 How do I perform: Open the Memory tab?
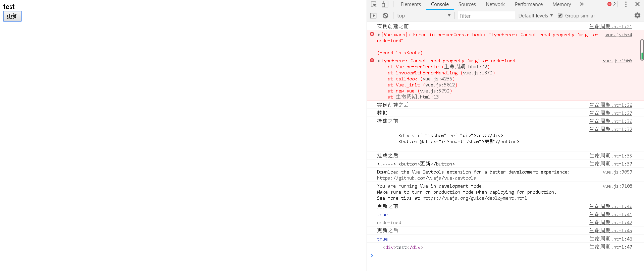(561, 4)
